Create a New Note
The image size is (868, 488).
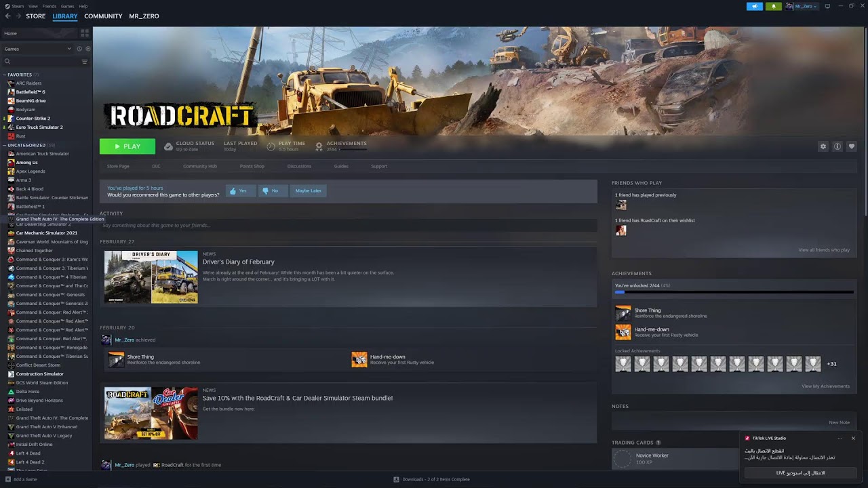point(839,422)
